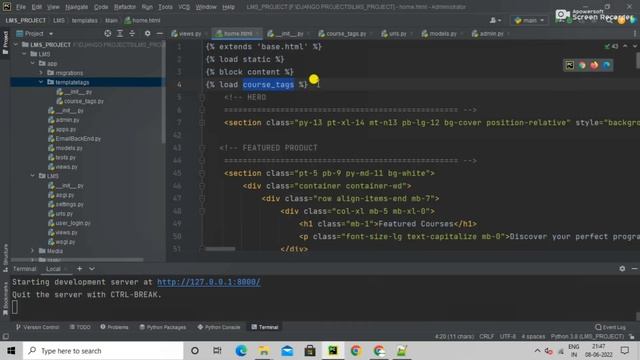Open page in Chrome browser icon in editor
The height and width of the screenshot is (360, 640).
[x=582, y=65]
